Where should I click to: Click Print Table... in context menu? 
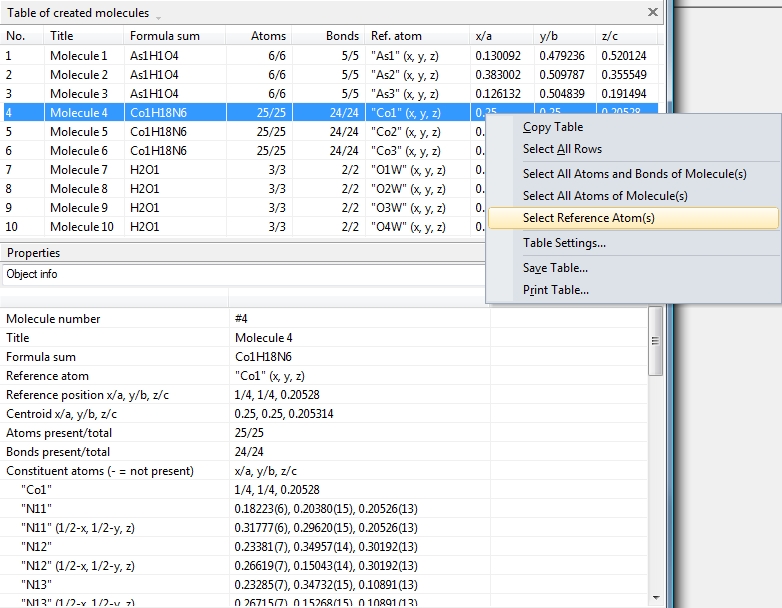pyautogui.click(x=555, y=290)
